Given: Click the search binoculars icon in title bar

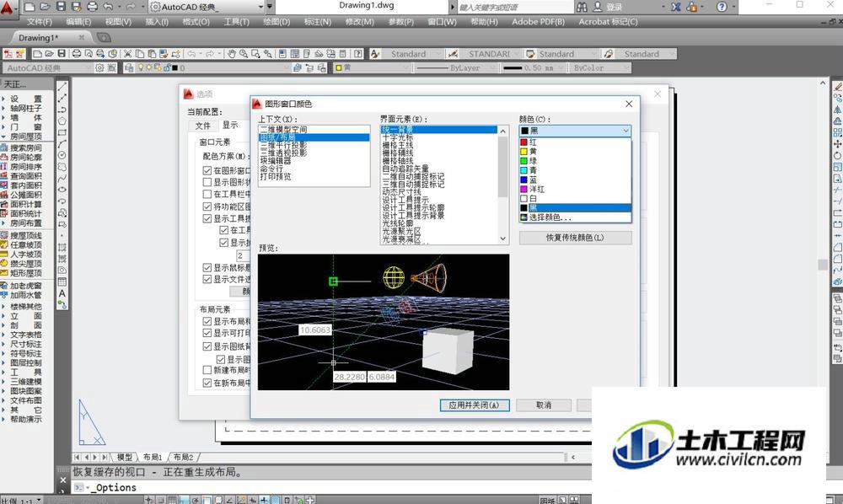Looking at the screenshot, I should coord(582,7).
